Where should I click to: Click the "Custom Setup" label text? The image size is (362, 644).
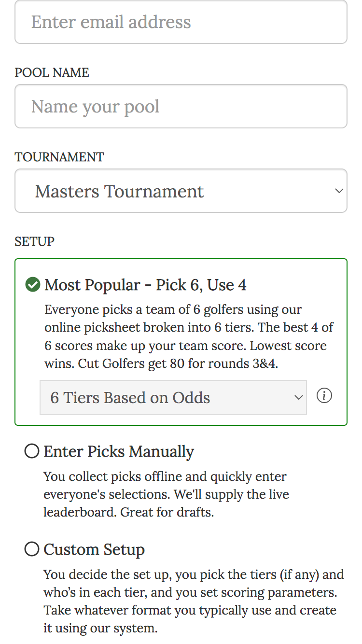click(94, 549)
